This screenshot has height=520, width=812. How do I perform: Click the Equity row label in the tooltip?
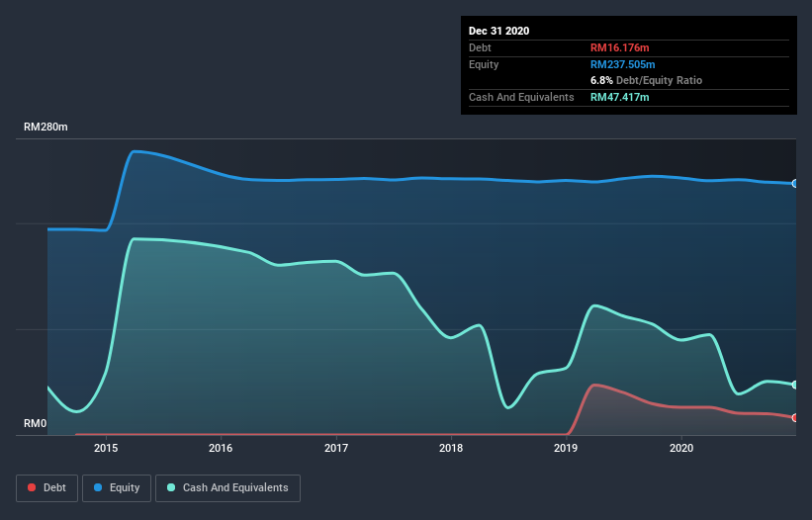(484, 64)
